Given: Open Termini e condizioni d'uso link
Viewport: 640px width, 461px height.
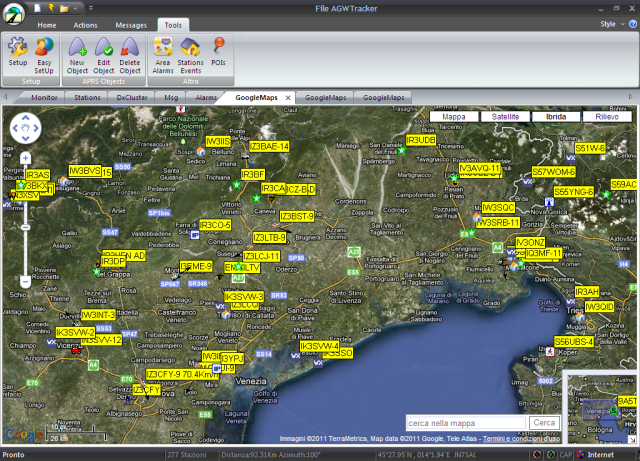Looking at the screenshot, I should [x=521, y=439].
